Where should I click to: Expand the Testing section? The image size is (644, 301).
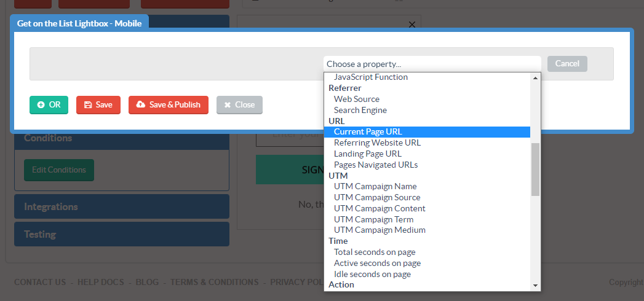pos(122,234)
